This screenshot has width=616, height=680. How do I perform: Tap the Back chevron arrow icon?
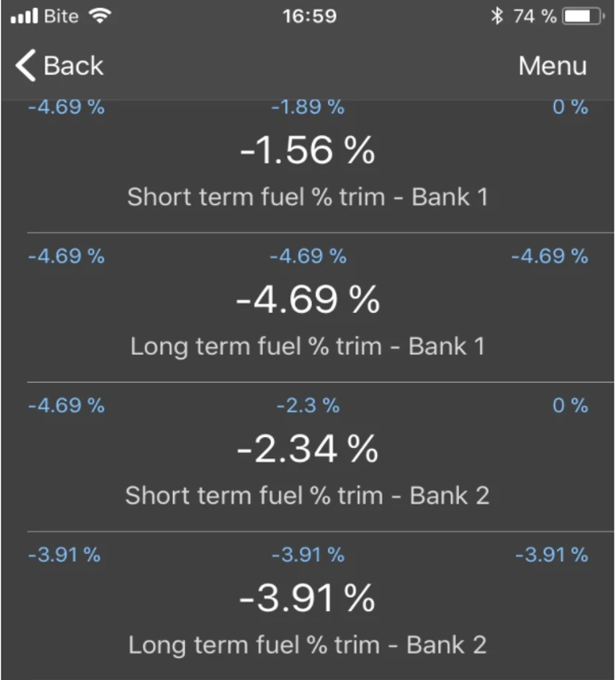pyautogui.click(x=25, y=65)
